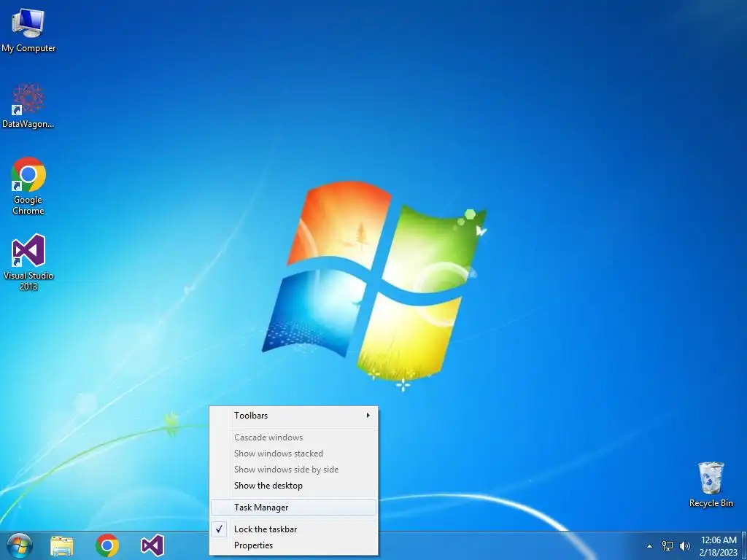Select the Visual Studio 2013 desktop shortcut
The image size is (747, 560).
(x=28, y=262)
